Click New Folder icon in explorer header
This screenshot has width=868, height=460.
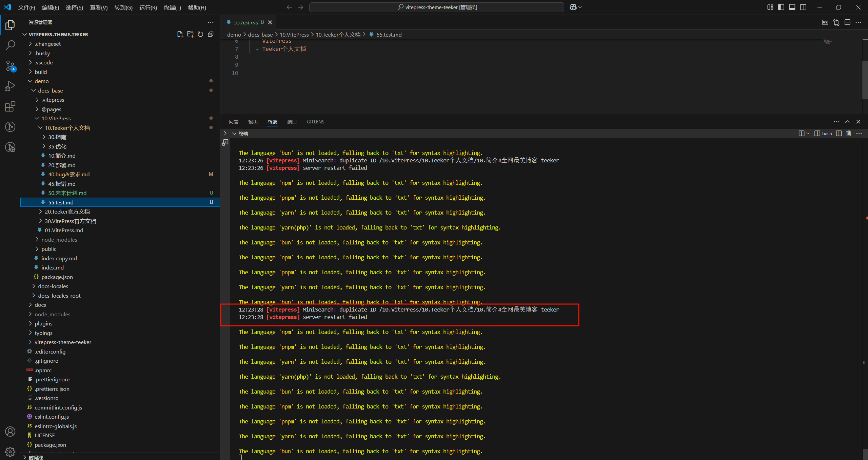coord(190,34)
